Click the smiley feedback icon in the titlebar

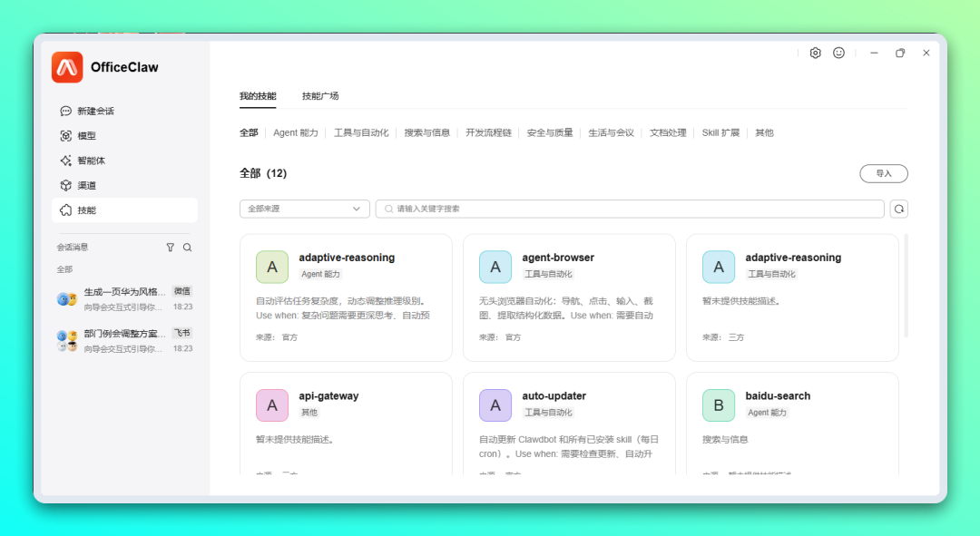pyautogui.click(x=838, y=53)
